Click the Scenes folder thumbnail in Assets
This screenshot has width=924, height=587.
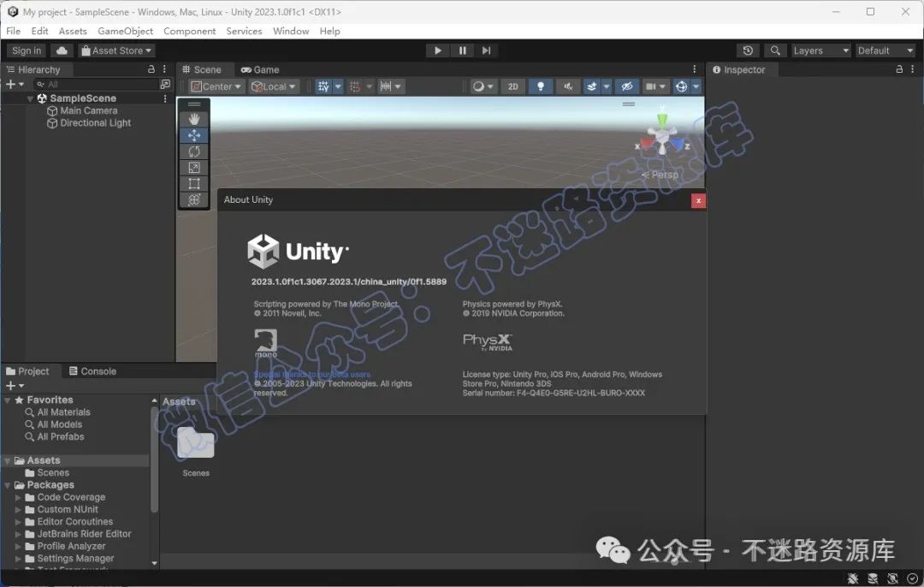tap(196, 443)
